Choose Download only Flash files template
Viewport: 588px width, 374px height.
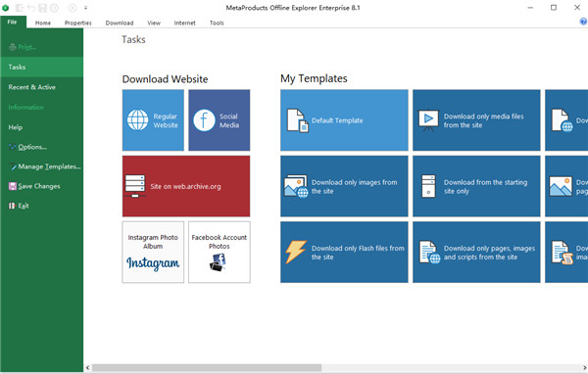(344, 252)
